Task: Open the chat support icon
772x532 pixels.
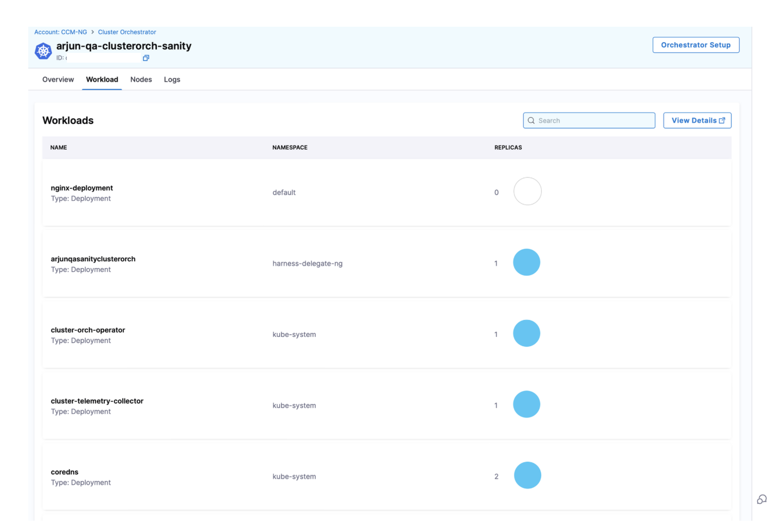Action: point(761,499)
